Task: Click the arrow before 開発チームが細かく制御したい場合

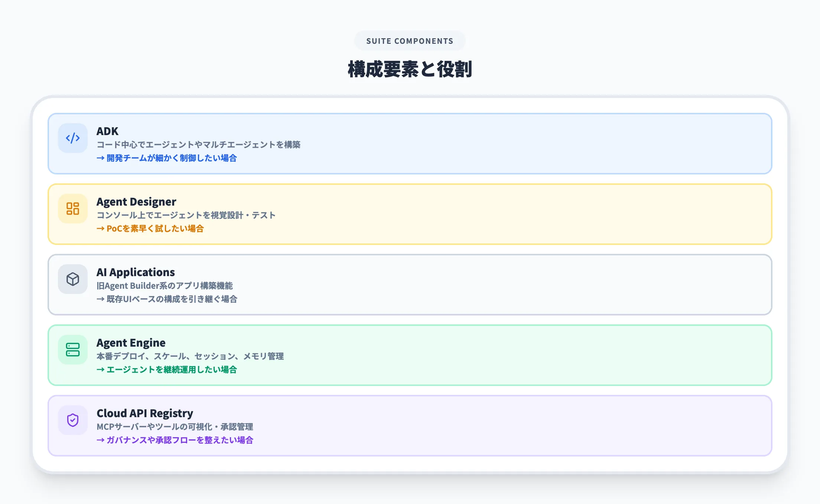Action: [100, 158]
